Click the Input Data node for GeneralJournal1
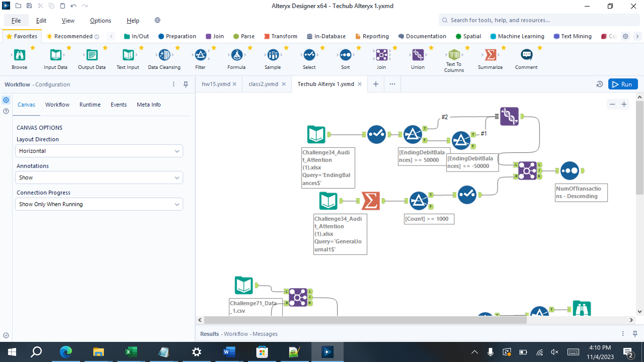Viewport: 644px width, 362px height. (328, 201)
